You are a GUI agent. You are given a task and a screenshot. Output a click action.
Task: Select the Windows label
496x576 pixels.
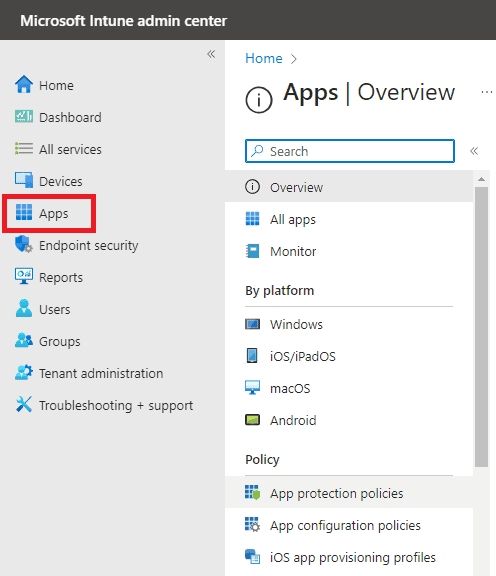click(296, 324)
